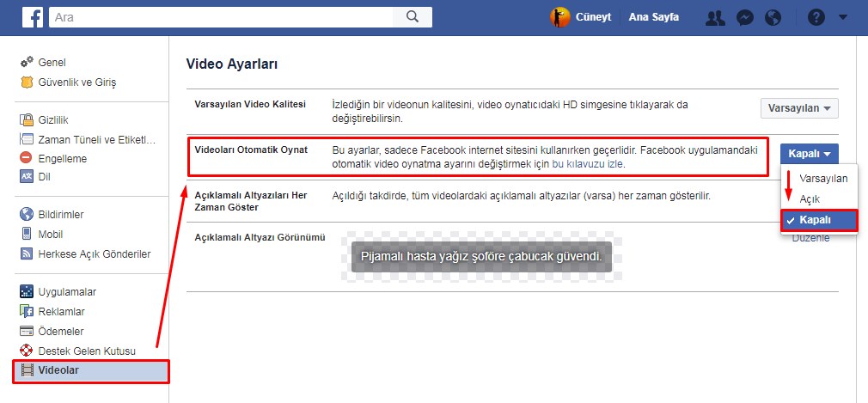Click the Ara search field
The image size is (868, 403).
click(221, 16)
